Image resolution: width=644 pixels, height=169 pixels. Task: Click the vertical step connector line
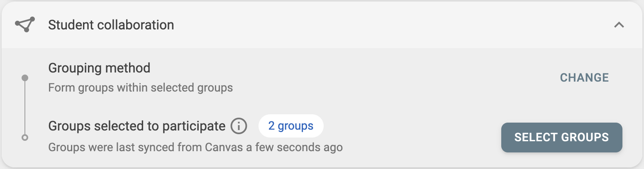(25, 108)
